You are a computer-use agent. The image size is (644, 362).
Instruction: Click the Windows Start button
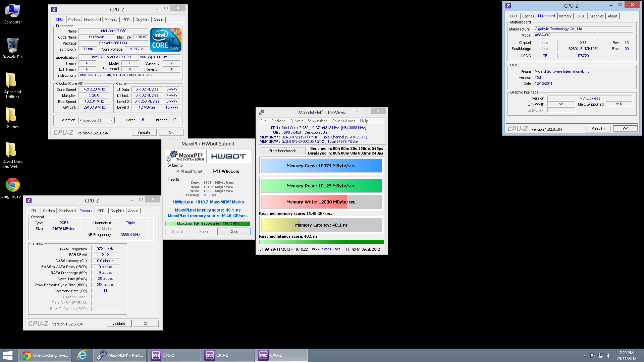click(x=8, y=355)
